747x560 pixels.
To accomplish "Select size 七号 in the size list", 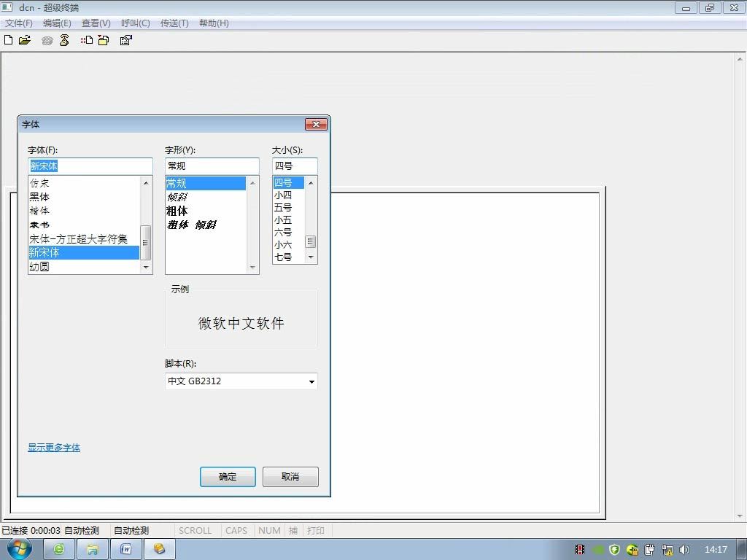I will (x=289, y=257).
